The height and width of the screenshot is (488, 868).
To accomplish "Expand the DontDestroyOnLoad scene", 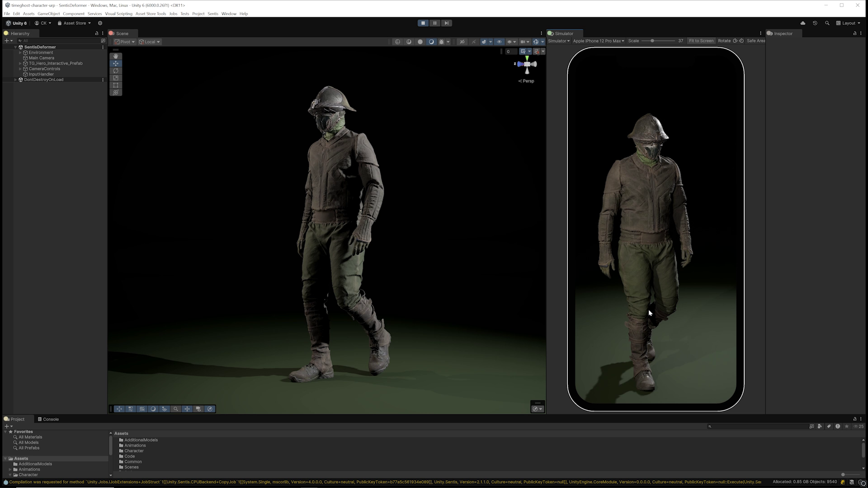I will click(15, 80).
